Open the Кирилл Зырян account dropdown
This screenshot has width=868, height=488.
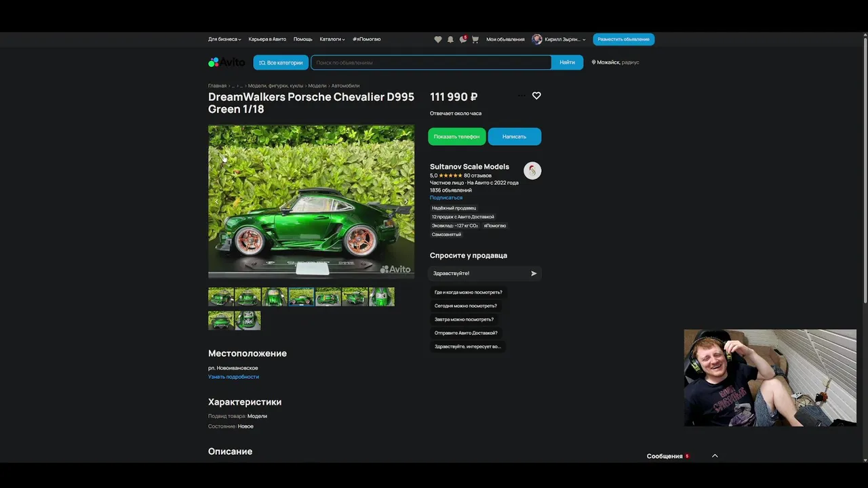coord(565,39)
